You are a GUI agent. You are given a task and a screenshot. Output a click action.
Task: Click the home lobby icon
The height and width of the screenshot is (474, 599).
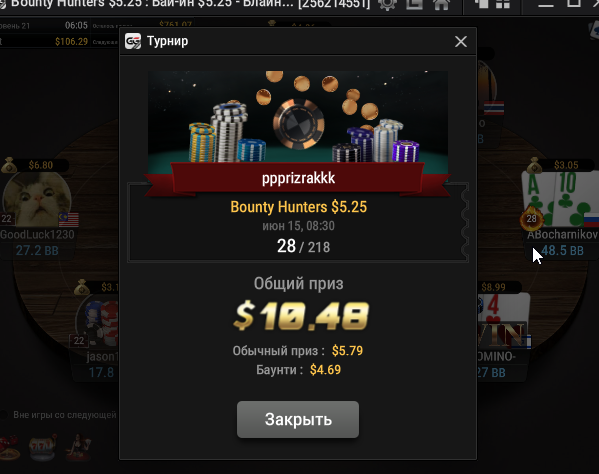click(x=441, y=4)
